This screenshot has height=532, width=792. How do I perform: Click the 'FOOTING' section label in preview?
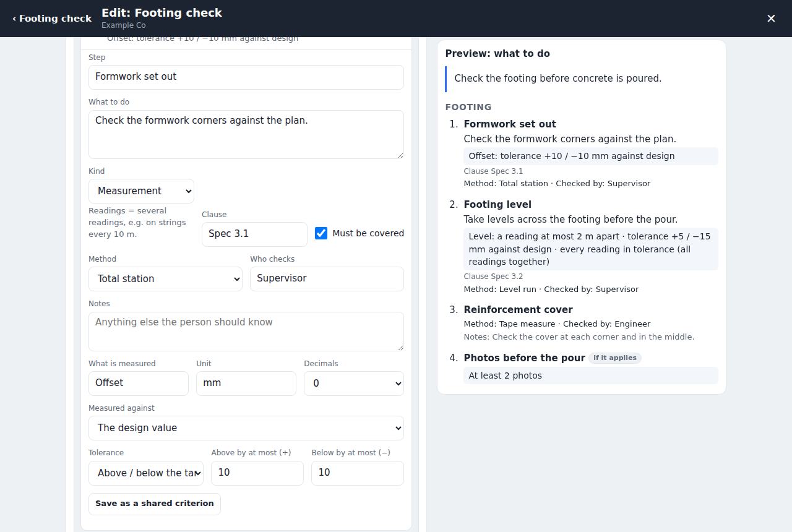coord(468,107)
